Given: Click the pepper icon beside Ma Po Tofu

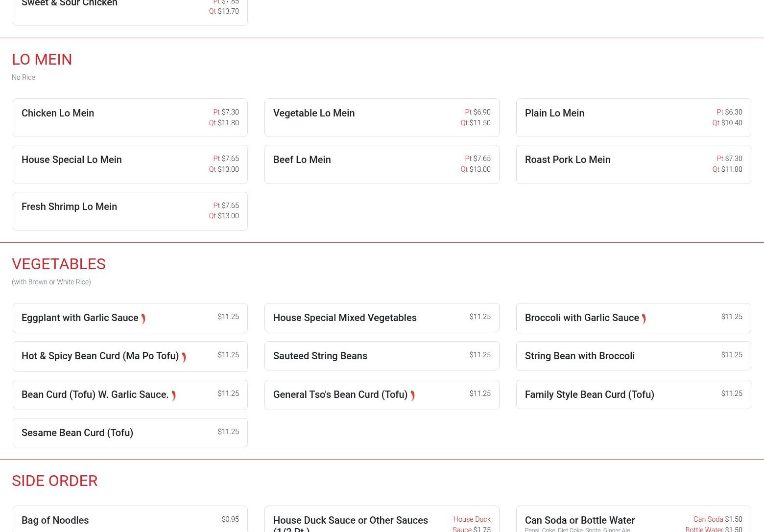Looking at the screenshot, I should pos(184,357).
